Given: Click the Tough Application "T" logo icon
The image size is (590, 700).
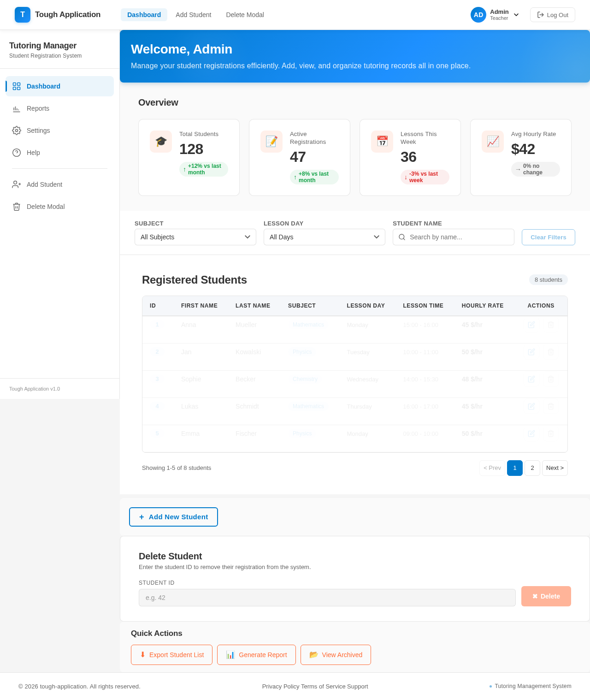Looking at the screenshot, I should tap(23, 15).
